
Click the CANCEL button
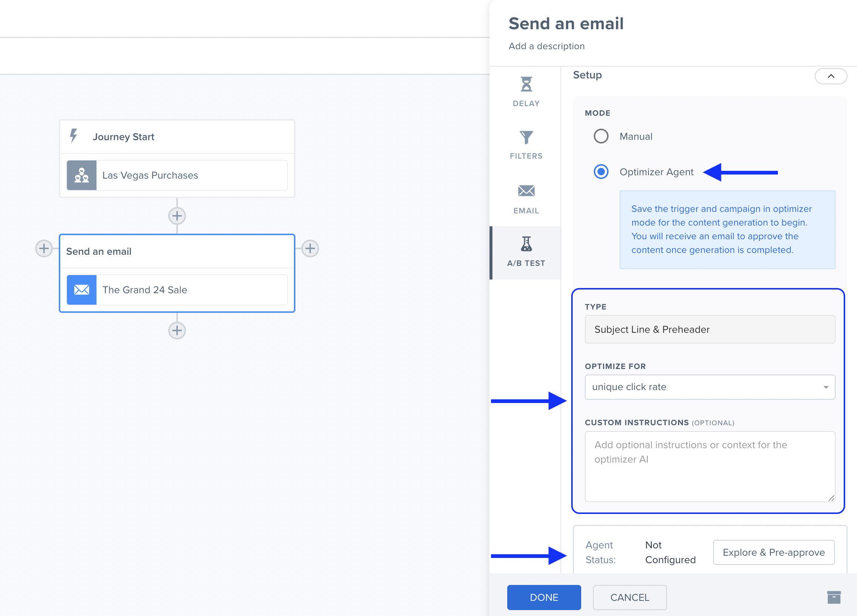pyautogui.click(x=630, y=597)
